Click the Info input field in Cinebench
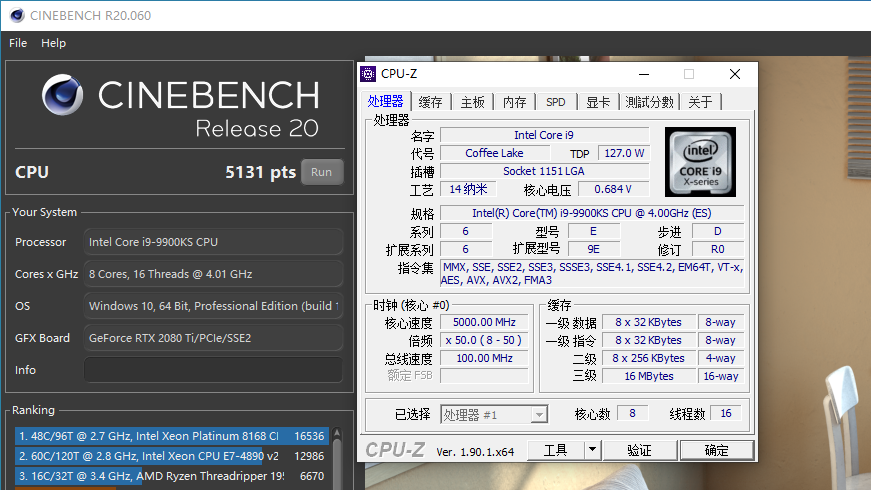 click(213, 370)
